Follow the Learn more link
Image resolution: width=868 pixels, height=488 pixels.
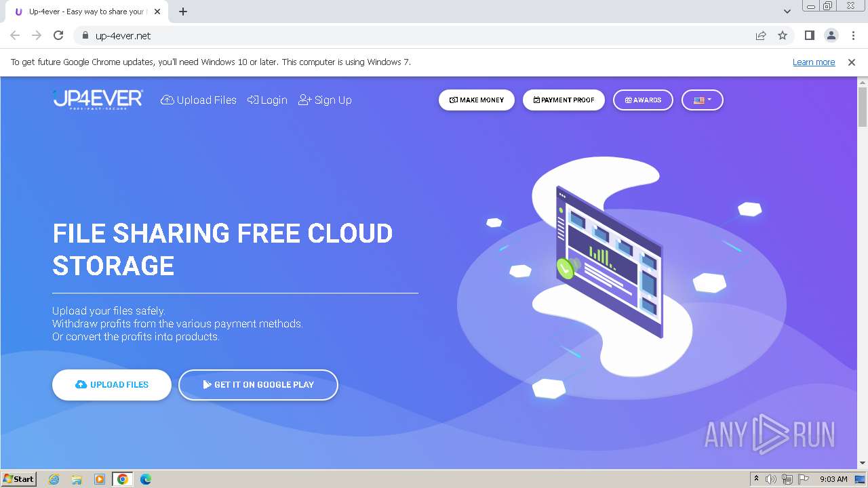[814, 62]
